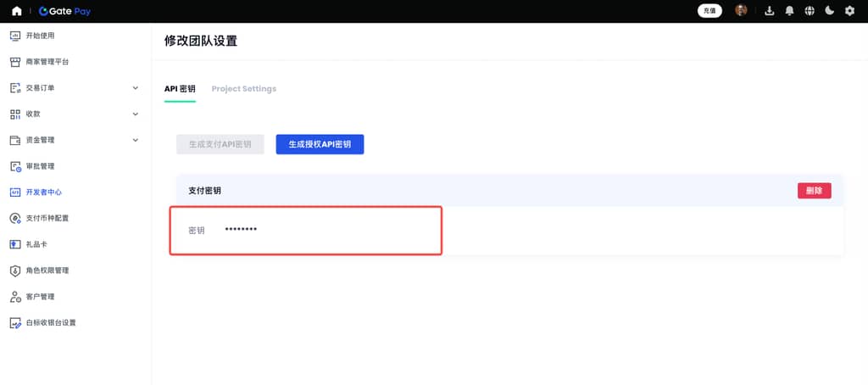This screenshot has height=385, width=868.
Task: Open the settings gear icon
Action: 849,11
